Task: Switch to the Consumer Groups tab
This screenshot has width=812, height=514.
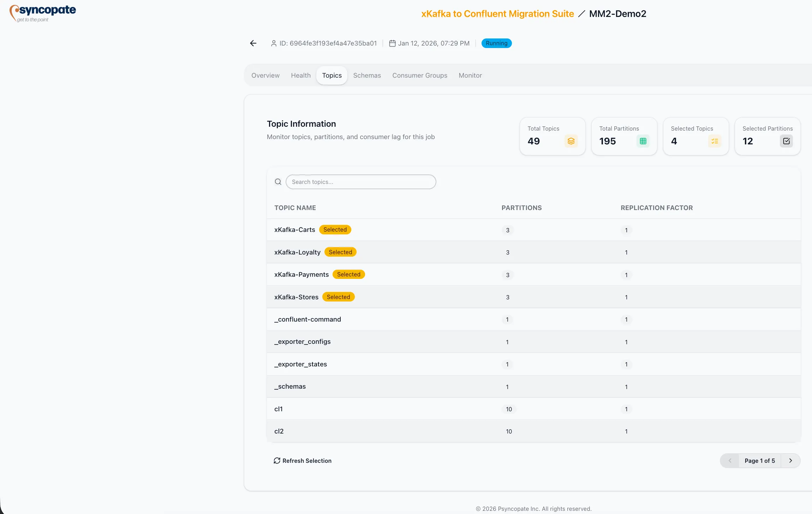Action: [419, 75]
